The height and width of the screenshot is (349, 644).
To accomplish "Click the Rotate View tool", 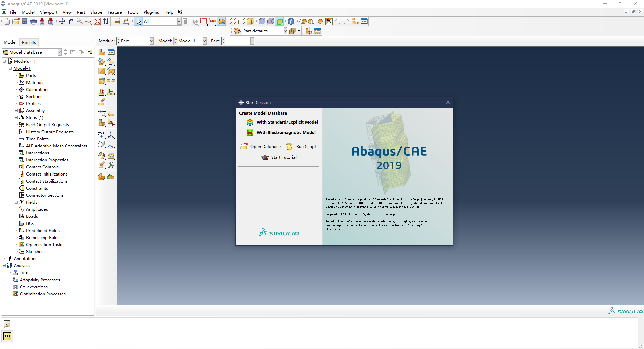I will pos(71,22).
